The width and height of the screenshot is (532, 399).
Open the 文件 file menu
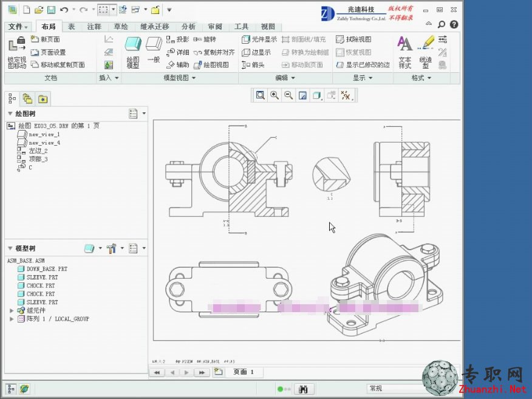pyautogui.click(x=18, y=27)
